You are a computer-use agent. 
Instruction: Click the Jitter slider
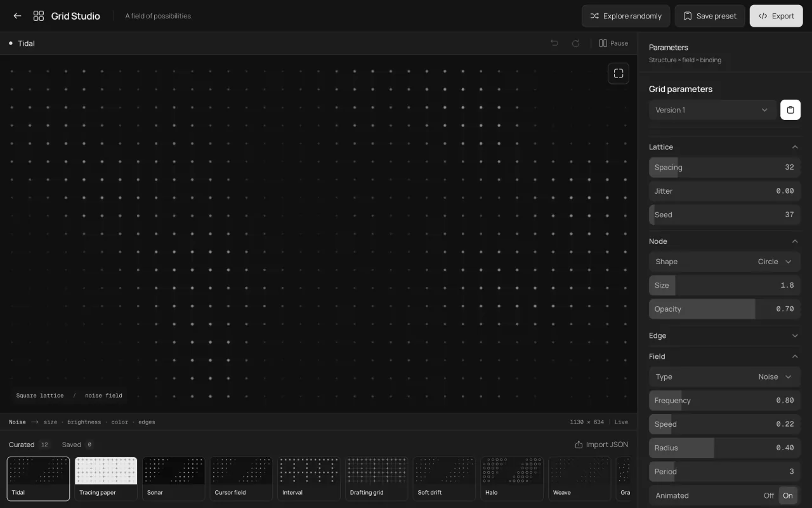pos(724,191)
